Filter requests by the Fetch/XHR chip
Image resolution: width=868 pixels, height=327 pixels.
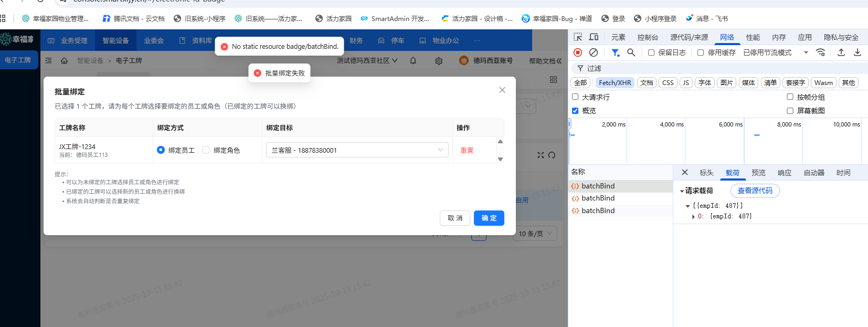click(x=615, y=82)
